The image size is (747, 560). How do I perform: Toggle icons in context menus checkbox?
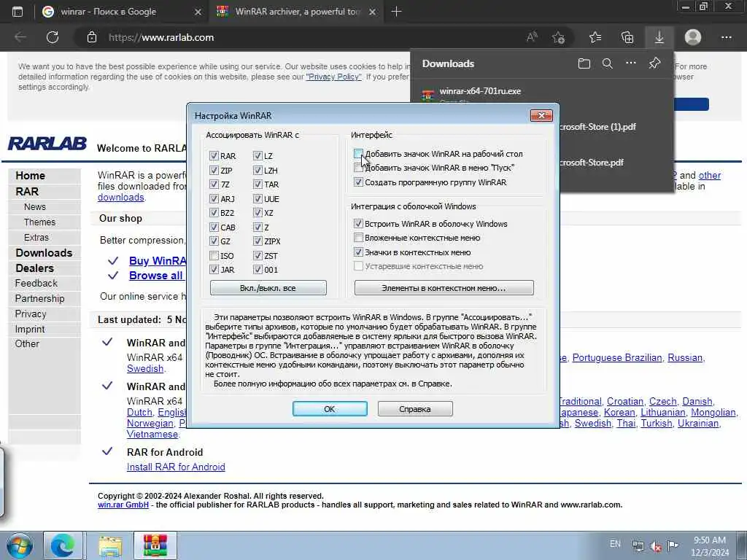tap(358, 252)
